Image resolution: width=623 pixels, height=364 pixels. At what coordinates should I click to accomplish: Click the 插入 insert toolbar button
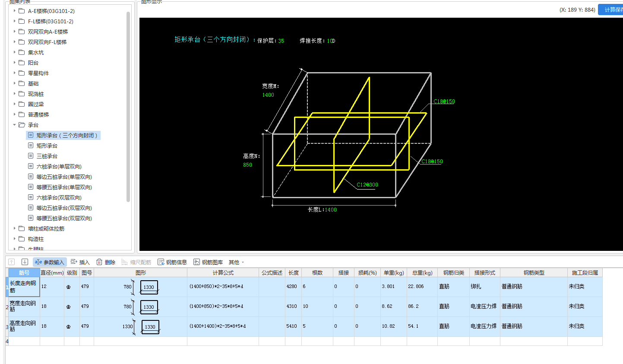80,262
